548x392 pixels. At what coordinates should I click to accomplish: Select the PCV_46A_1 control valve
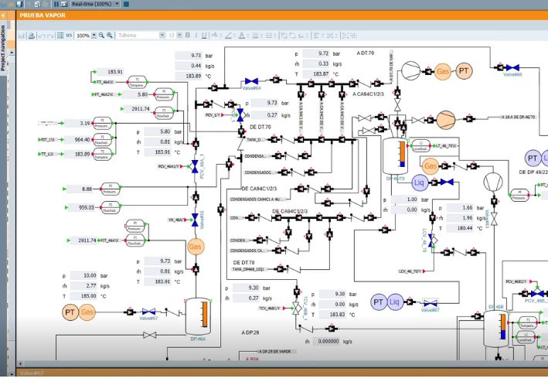point(195,166)
